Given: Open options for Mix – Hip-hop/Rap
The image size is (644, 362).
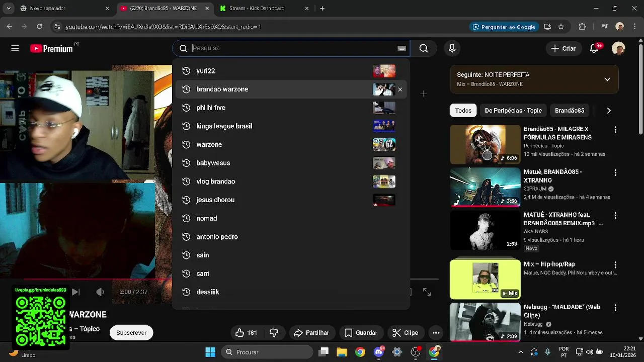Looking at the screenshot, I should pyautogui.click(x=615, y=265).
